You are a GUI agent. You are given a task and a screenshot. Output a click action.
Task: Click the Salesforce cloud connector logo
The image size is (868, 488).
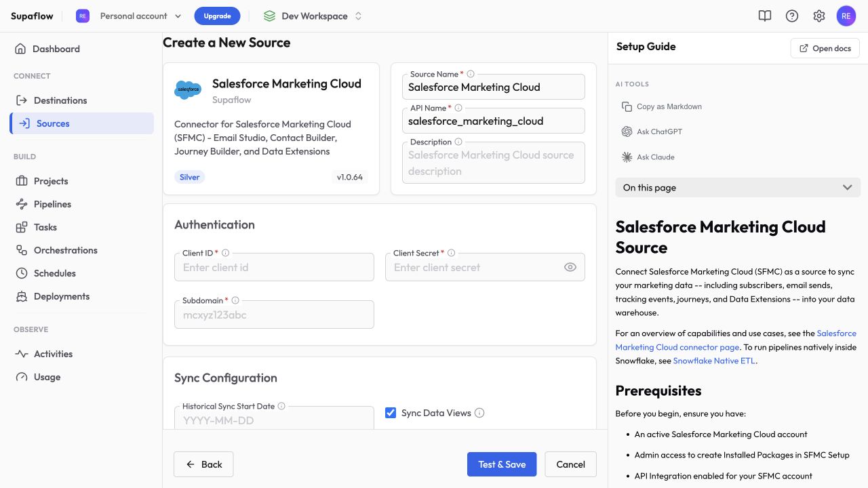[x=188, y=89]
